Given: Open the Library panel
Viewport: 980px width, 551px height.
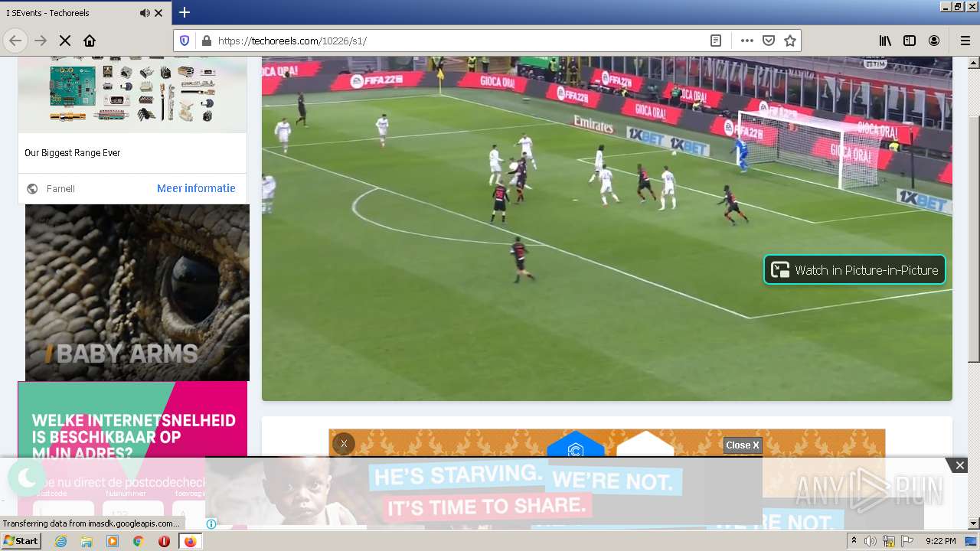Looking at the screenshot, I should pos(885,41).
